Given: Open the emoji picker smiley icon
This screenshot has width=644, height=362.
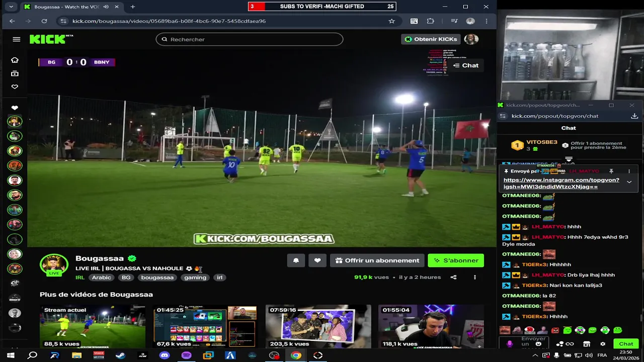Looking at the screenshot, I should point(538,344).
